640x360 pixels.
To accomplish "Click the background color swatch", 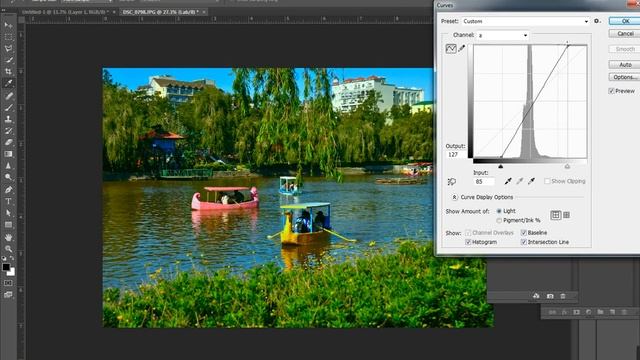I will click(x=11, y=272).
